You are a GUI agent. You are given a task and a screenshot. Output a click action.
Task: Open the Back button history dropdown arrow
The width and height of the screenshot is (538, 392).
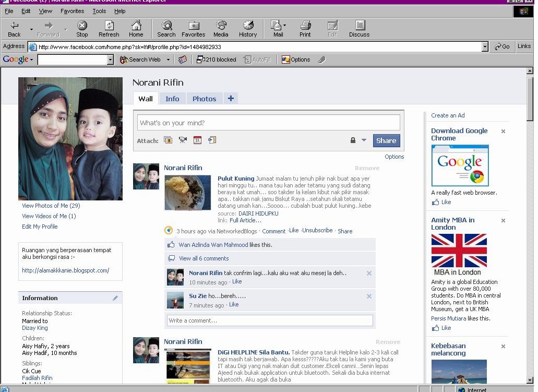click(31, 30)
